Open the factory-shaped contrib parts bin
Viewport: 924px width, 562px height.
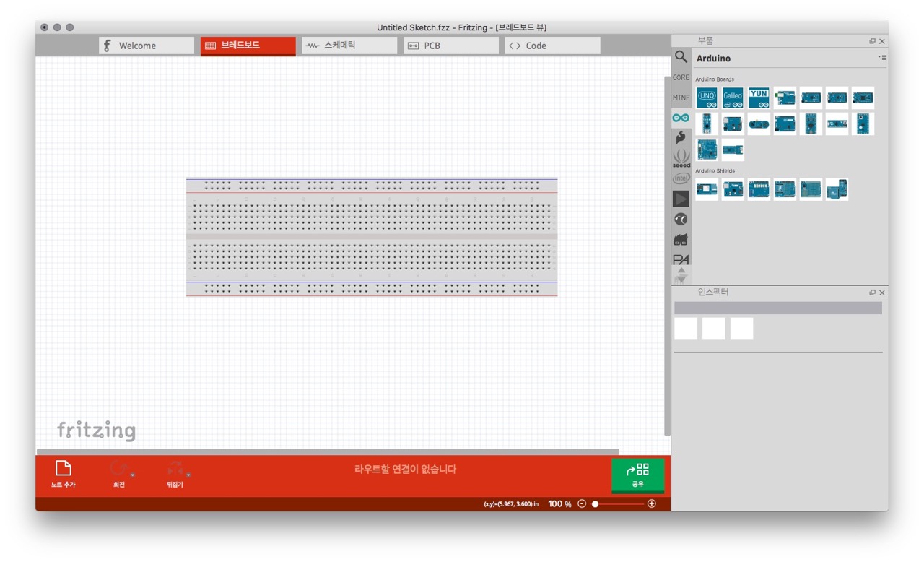point(681,239)
